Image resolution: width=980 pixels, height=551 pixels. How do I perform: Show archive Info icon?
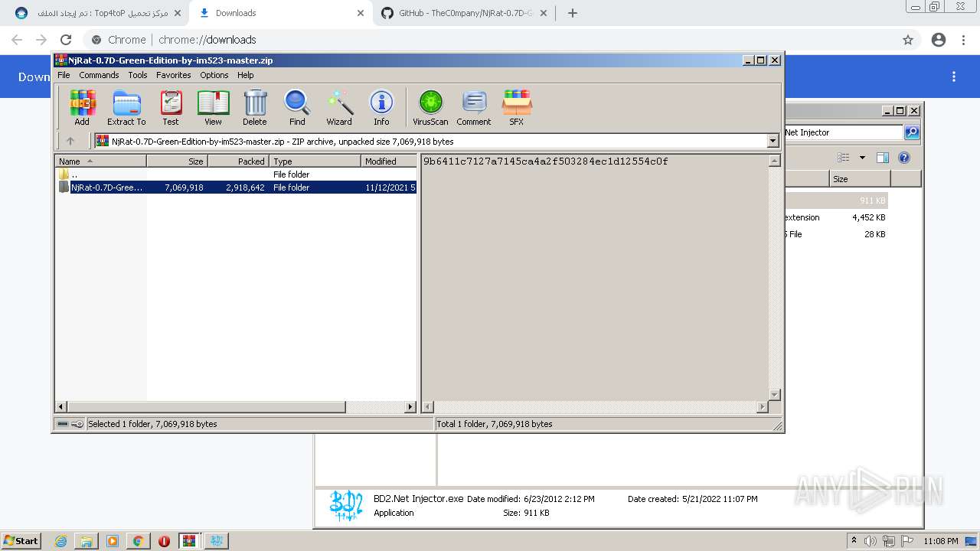tap(381, 108)
